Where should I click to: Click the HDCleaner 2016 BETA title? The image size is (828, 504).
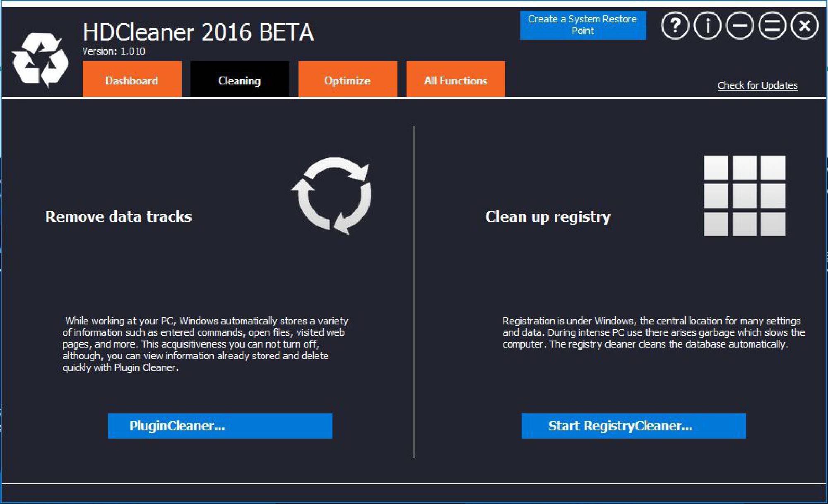click(198, 32)
